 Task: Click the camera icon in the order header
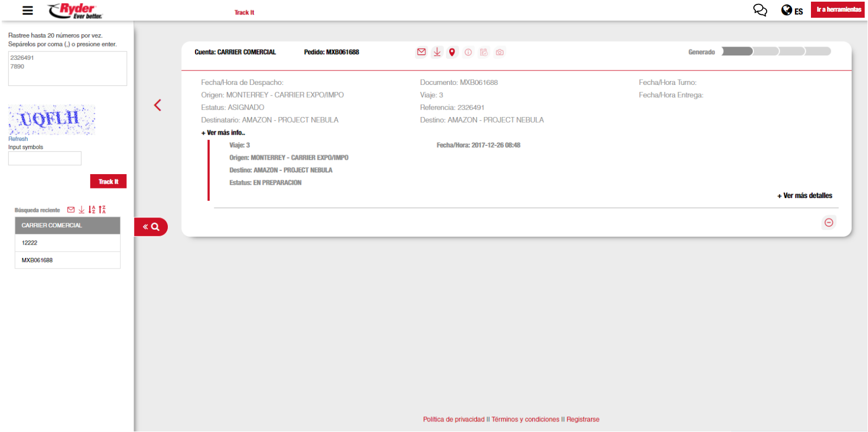point(500,52)
